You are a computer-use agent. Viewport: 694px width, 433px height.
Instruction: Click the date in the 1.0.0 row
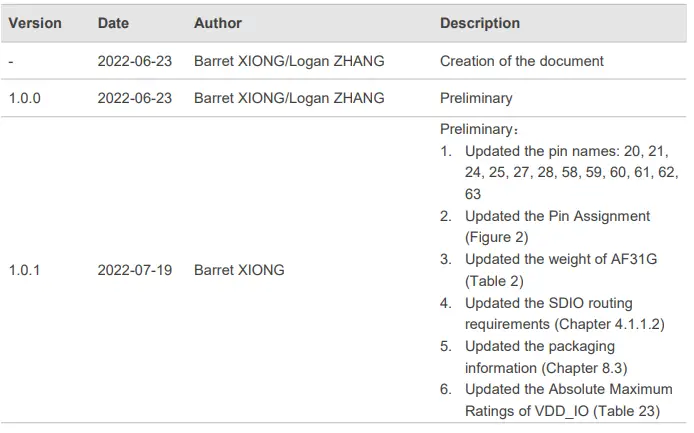134,99
